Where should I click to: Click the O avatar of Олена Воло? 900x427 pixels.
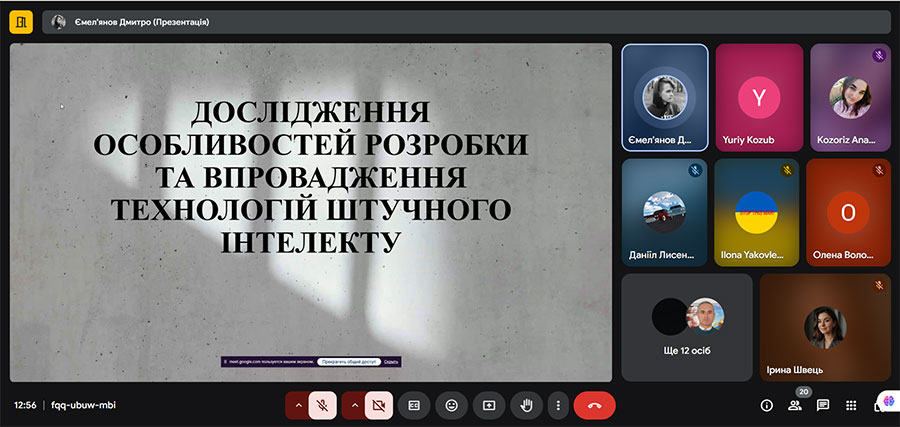[x=848, y=212]
